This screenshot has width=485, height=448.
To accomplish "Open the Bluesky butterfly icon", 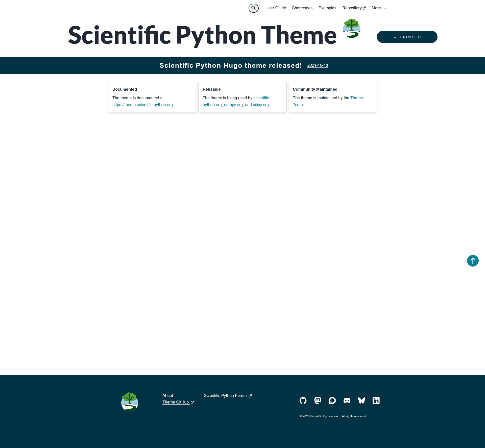I will [361, 400].
